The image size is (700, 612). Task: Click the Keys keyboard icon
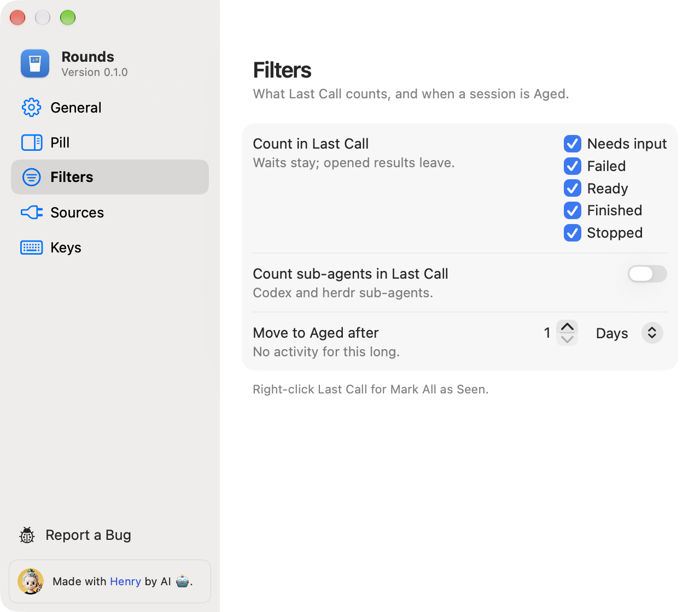[32, 248]
